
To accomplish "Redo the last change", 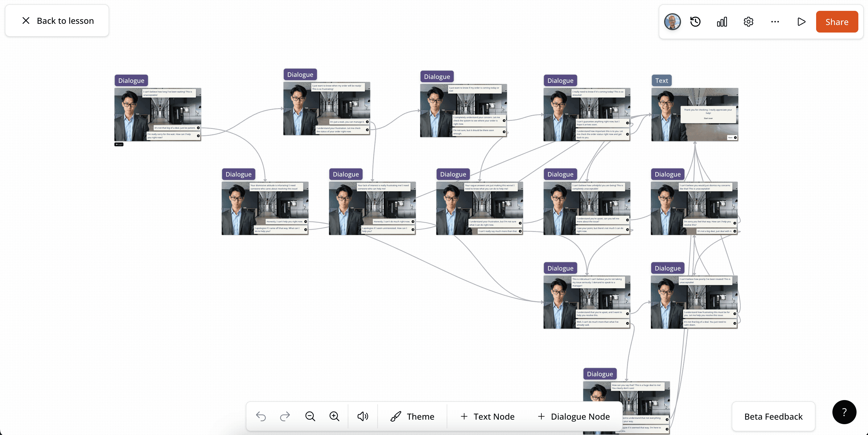I will 285,416.
